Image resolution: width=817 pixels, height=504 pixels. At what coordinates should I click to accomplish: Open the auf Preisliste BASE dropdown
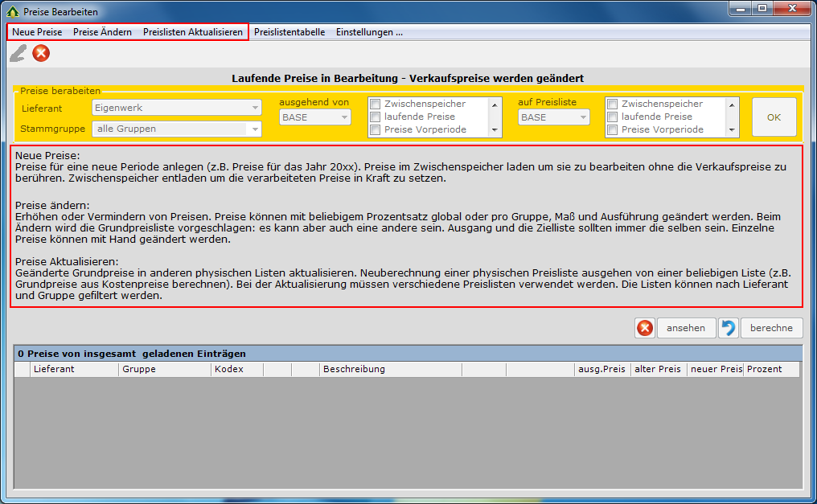pyautogui.click(x=553, y=117)
